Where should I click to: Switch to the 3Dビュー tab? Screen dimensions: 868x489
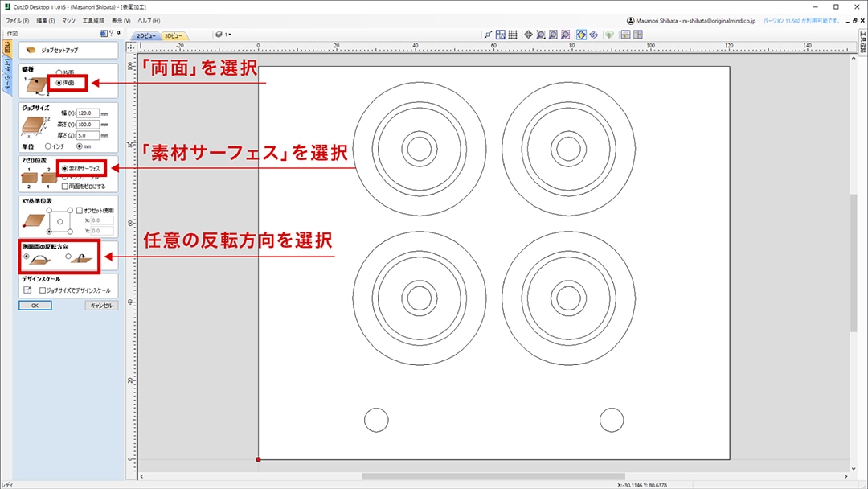coord(174,36)
